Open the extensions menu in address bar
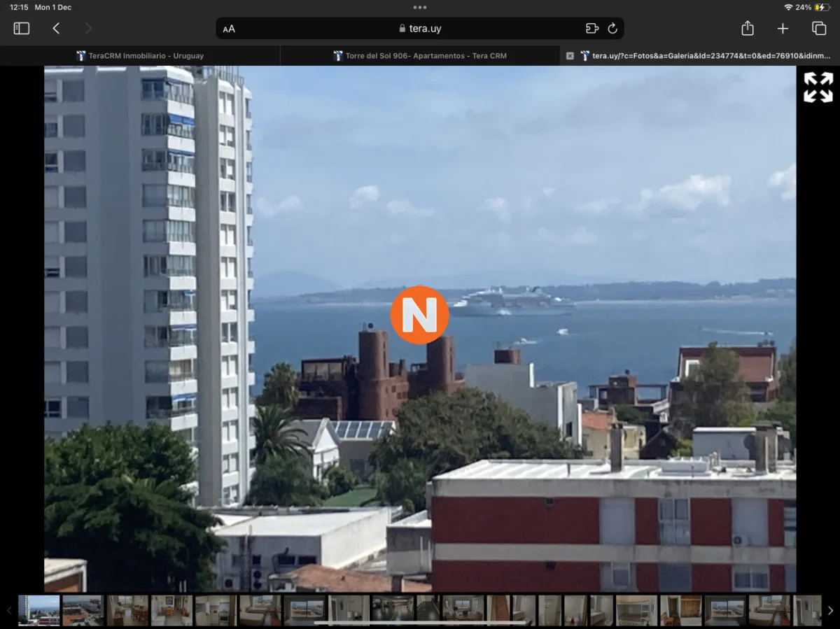Viewport: 840px width, 629px height. click(592, 29)
